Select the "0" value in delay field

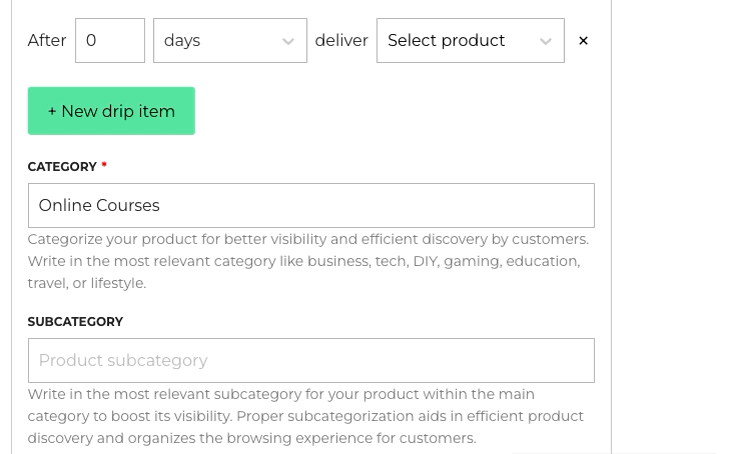coord(91,41)
